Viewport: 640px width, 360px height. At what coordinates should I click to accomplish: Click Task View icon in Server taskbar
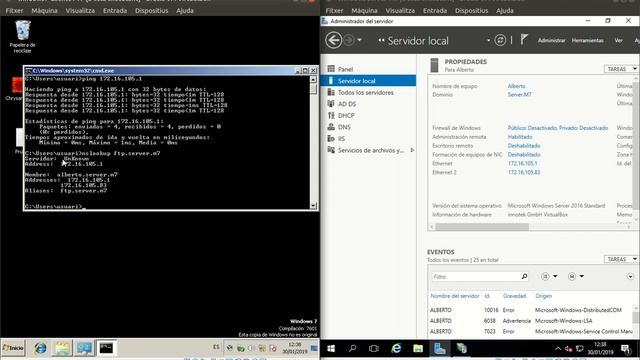[x=373, y=349]
